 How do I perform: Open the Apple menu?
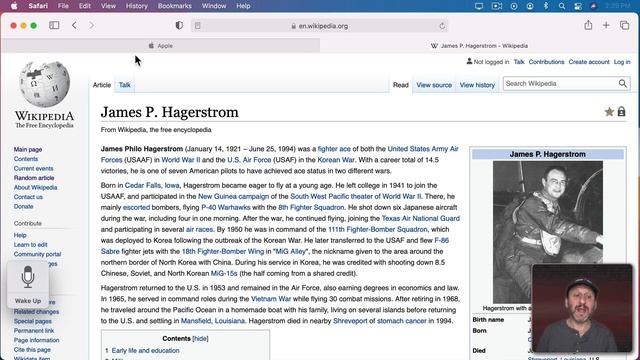point(14,6)
